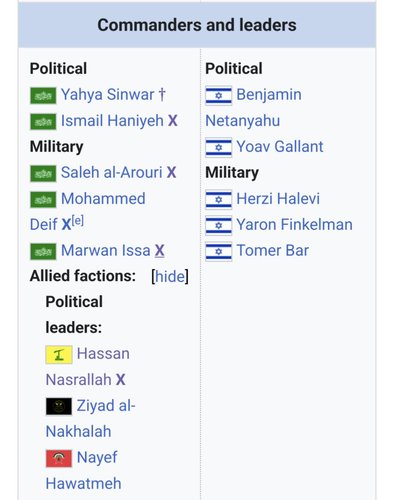
Task: Click the Nayef Hawatmeh link
Action: [83, 471]
